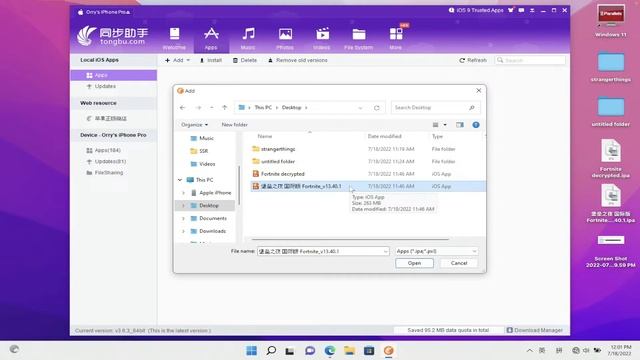The image size is (640, 360).
Task: Expand the Desktop tree node
Action: (x=183, y=205)
